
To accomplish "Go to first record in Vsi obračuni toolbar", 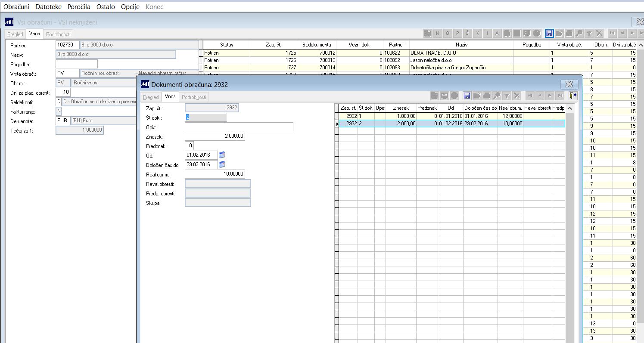I will tap(612, 33).
